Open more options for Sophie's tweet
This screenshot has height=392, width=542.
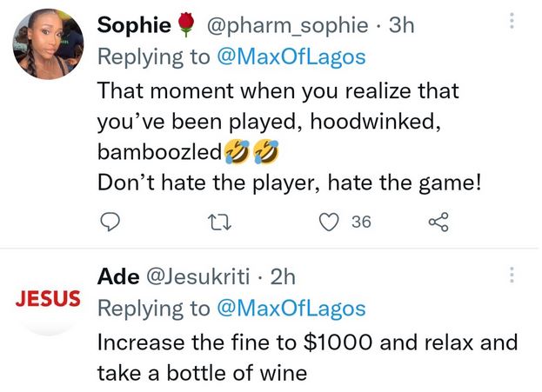pyautogui.click(x=512, y=21)
